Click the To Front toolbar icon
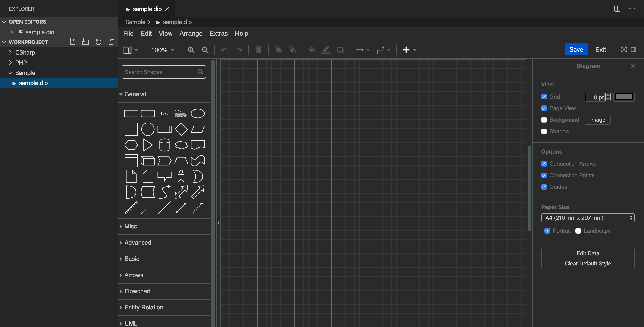 click(x=278, y=50)
